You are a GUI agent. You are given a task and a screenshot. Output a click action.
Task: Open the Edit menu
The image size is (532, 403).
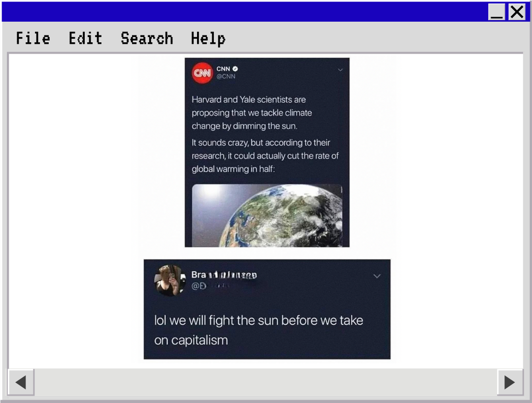(86, 38)
